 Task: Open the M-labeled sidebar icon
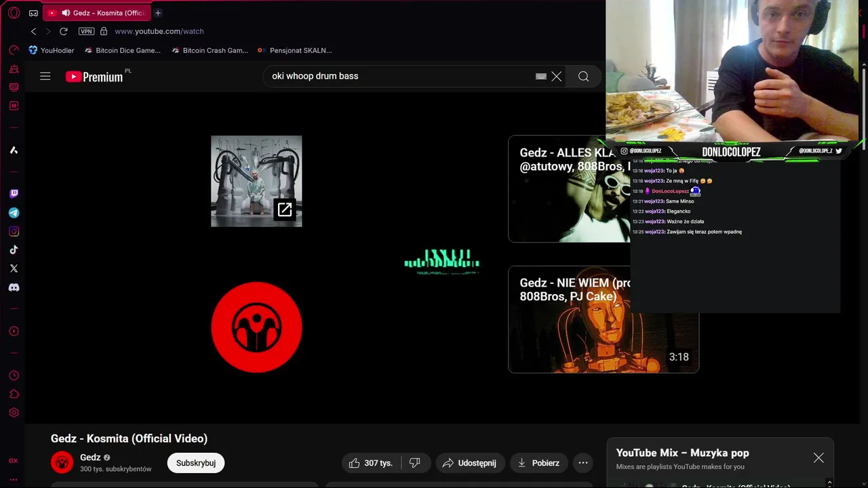point(14,106)
